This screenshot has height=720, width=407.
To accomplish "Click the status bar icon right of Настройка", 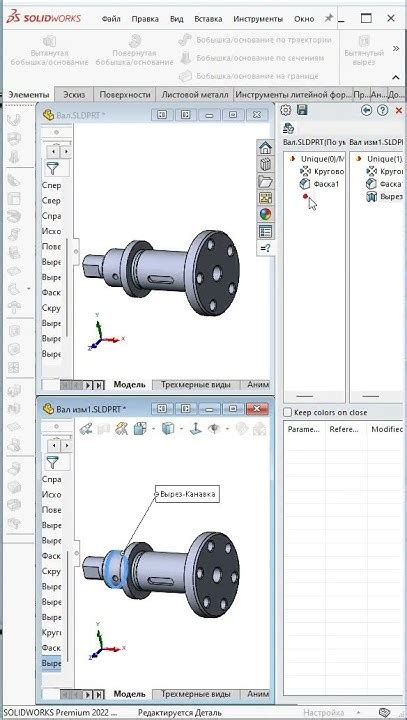I will click(x=385, y=713).
